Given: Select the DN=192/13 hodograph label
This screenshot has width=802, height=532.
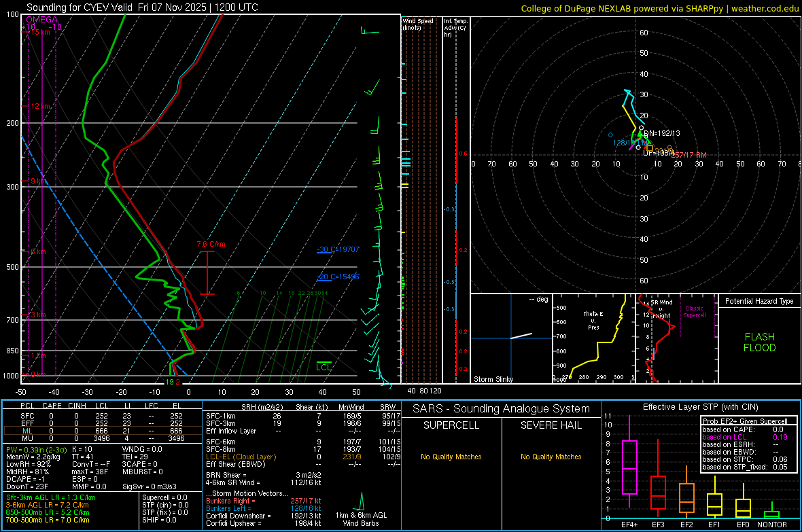Looking at the screenshot, I should pyautogui.click(x=662, y=133).
